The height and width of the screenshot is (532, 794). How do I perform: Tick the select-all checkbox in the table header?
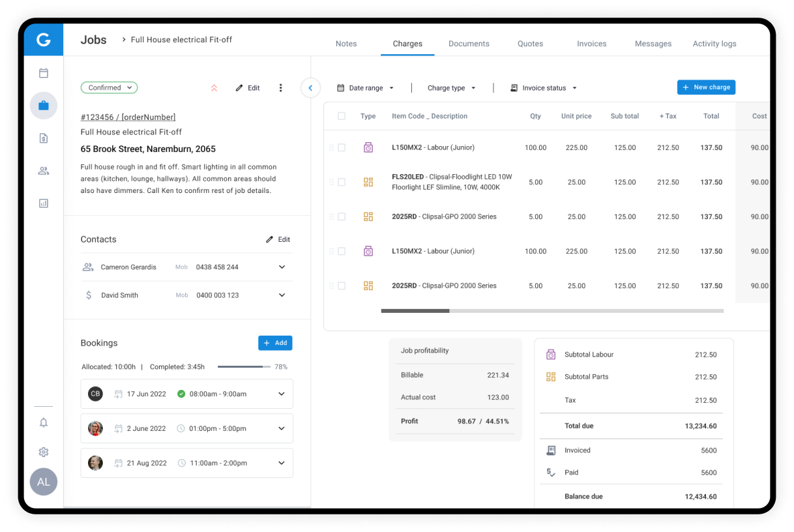[342, 116]
